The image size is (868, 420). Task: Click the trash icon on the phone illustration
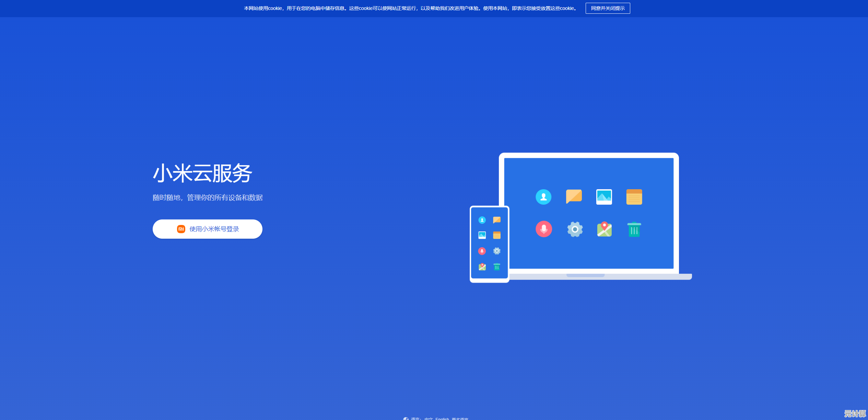click(x=496, y=267)
